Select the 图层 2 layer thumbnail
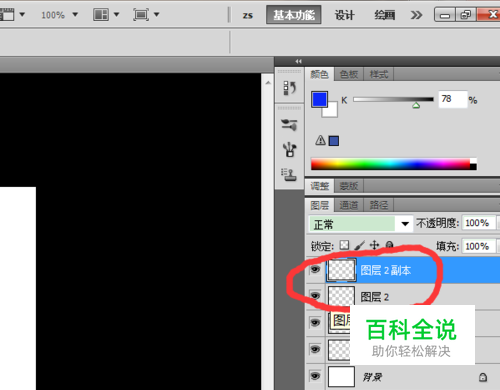 click(x=341, y=296)
